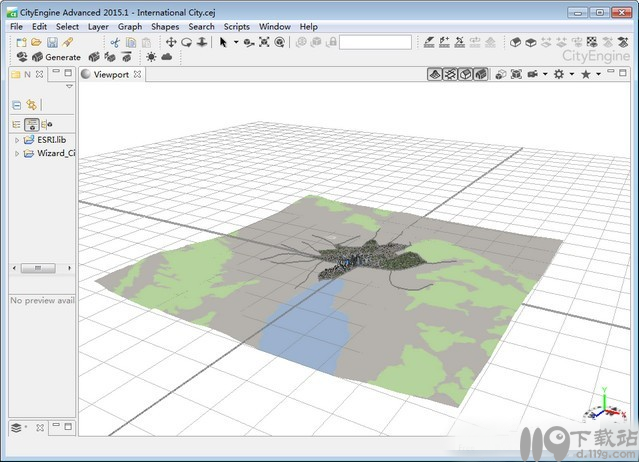This screenshot has height=462, width=639.
Task: Toggle graph networks visibility in viewport
Action: tap(450, 74)
